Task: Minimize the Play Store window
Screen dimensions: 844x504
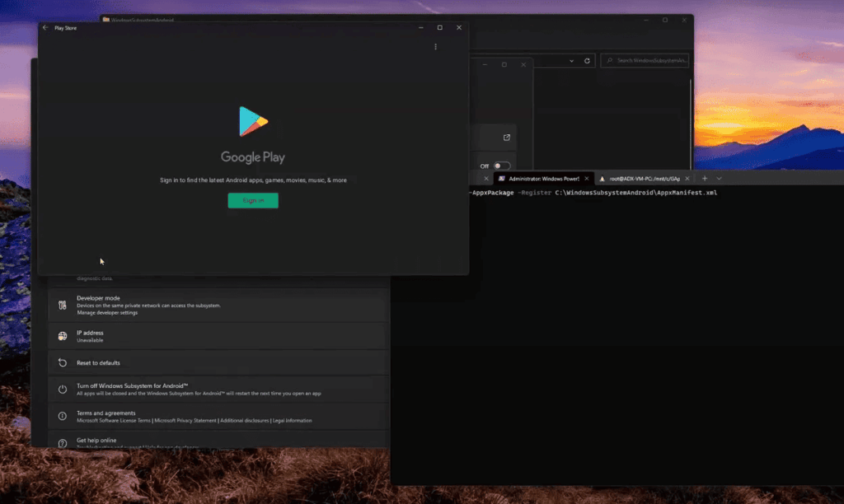Action: (x=421, y=27)
